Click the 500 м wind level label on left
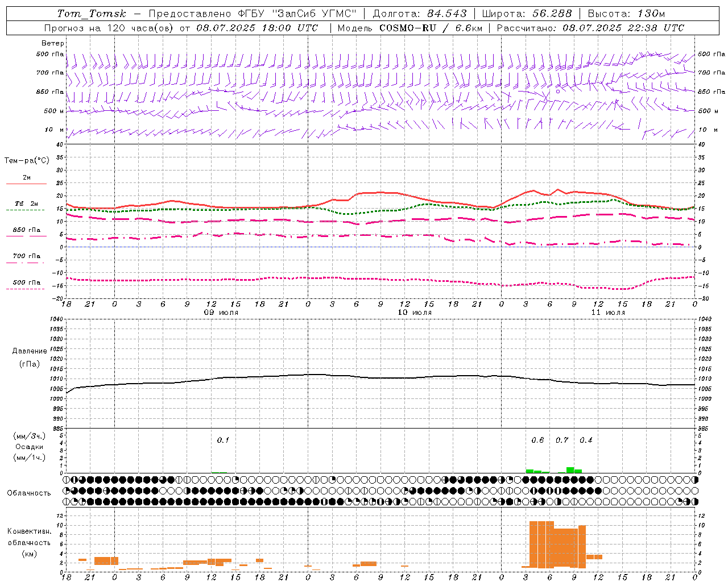The image size is (728, 582). coord(54,111)
